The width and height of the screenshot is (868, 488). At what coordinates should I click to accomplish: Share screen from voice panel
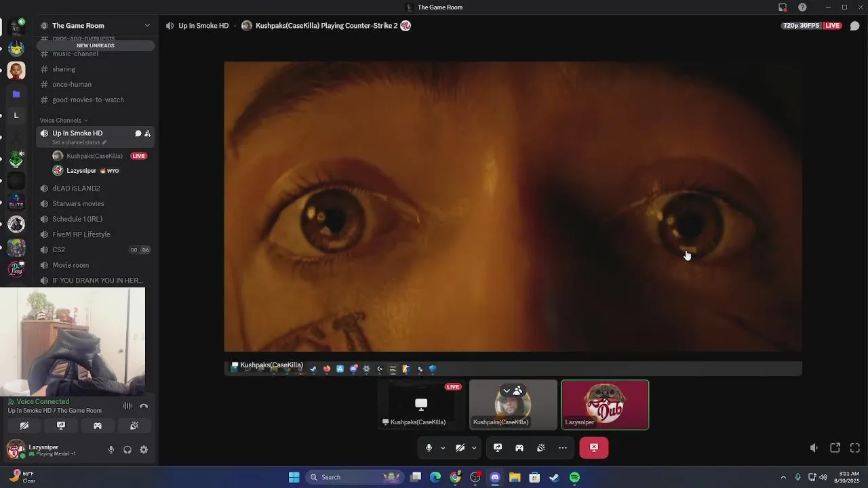61,426
